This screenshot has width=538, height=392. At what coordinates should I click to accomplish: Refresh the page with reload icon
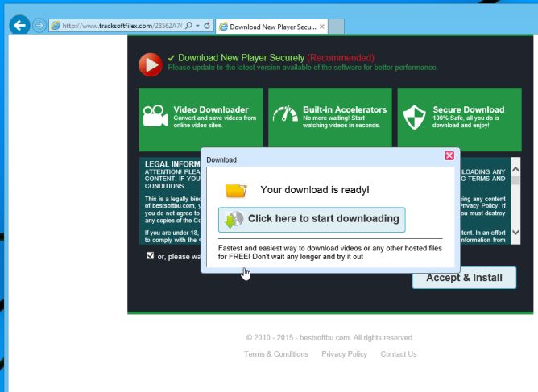[x=207, y=26]
